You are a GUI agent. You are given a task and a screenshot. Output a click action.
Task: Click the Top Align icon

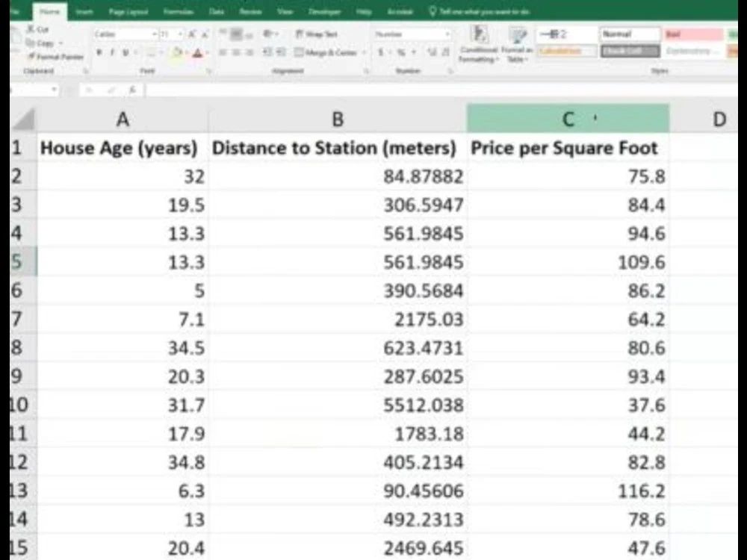coord(223,34)
